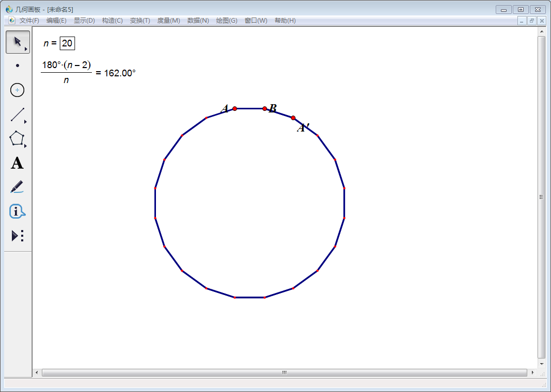Activate the Text tool
551x392 pixels.
(17, 164)
